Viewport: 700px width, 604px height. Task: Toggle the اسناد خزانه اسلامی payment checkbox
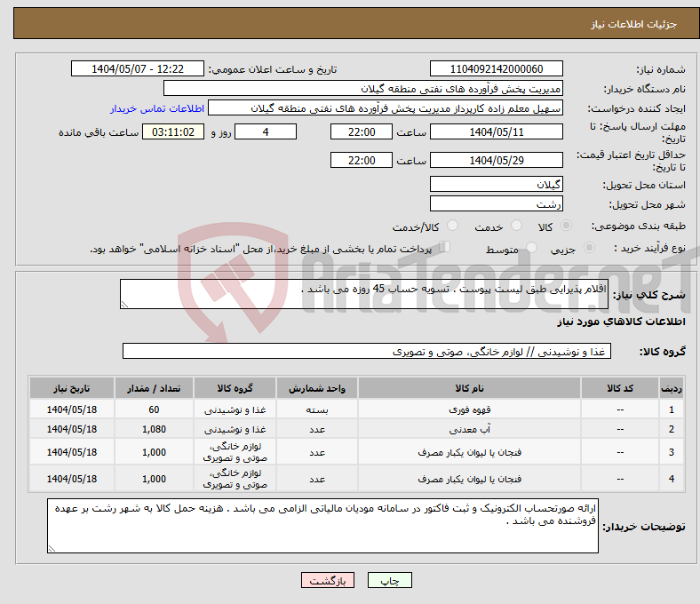pos(445,248)
